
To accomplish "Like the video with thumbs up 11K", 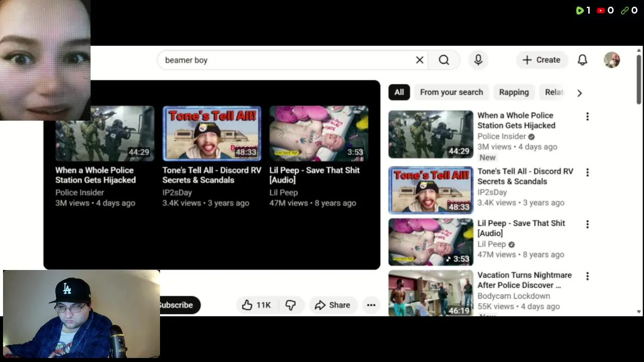I will pos(257,305).
